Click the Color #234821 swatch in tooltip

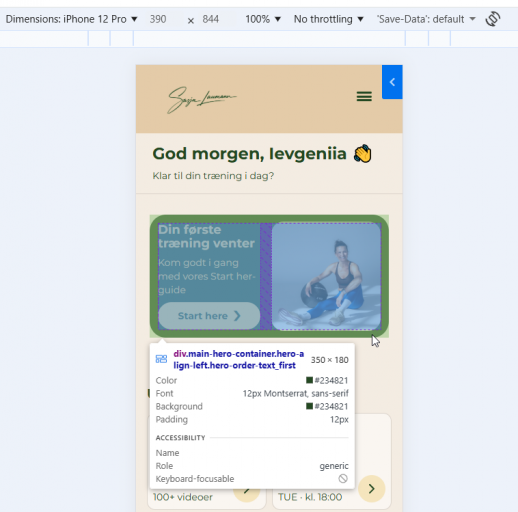click(309, 380)
